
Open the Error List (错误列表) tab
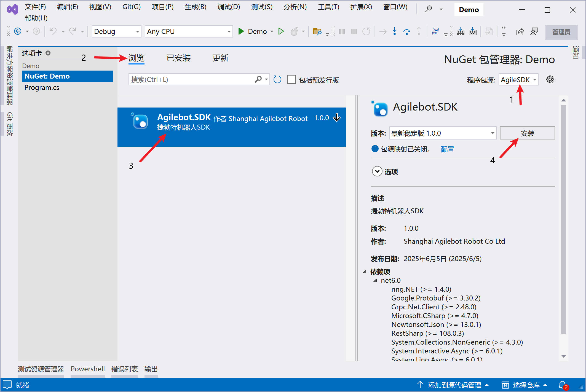tap(124, 369)
